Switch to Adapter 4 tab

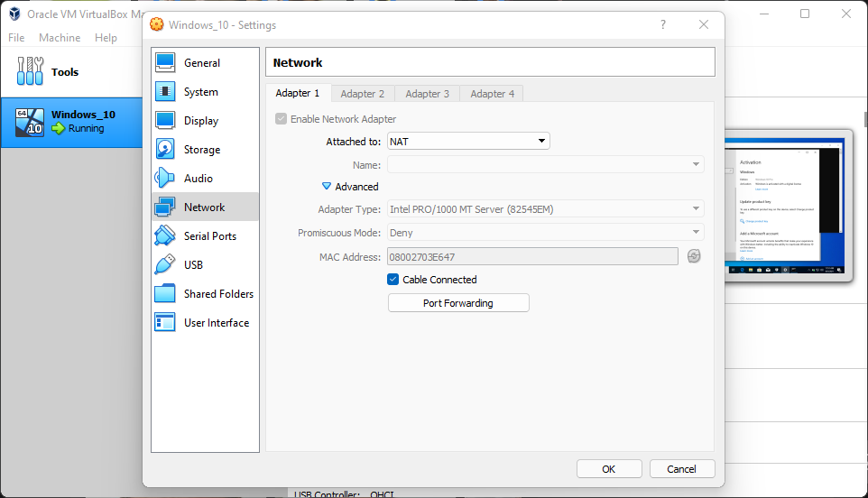coord(492,94)
